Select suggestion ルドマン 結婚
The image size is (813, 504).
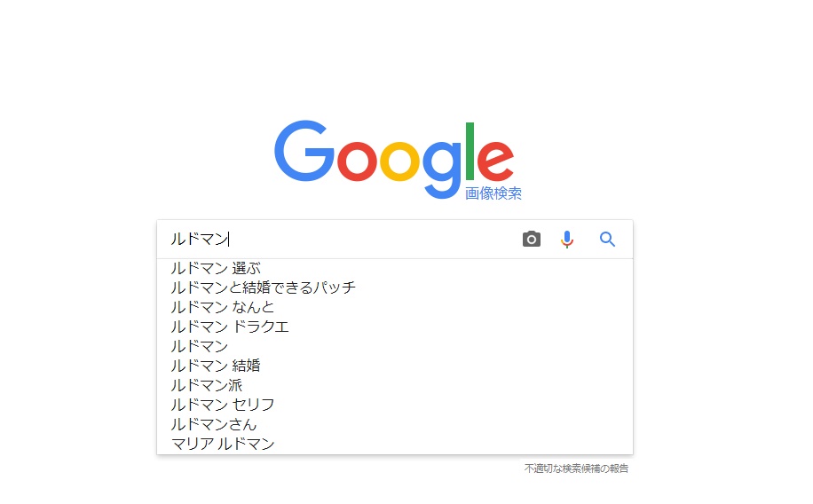(216, 366)
